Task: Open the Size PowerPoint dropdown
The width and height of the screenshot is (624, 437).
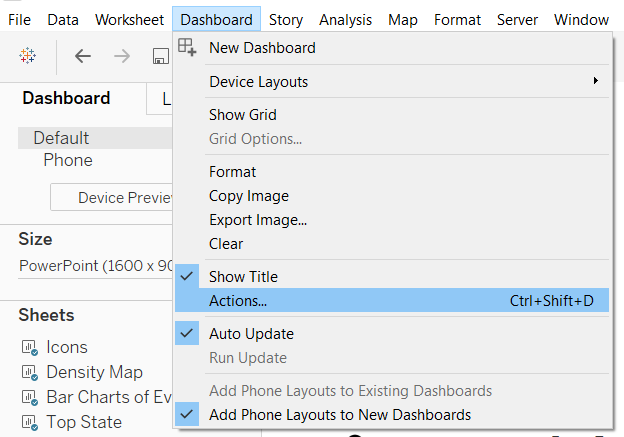Action: coord(95,266)
